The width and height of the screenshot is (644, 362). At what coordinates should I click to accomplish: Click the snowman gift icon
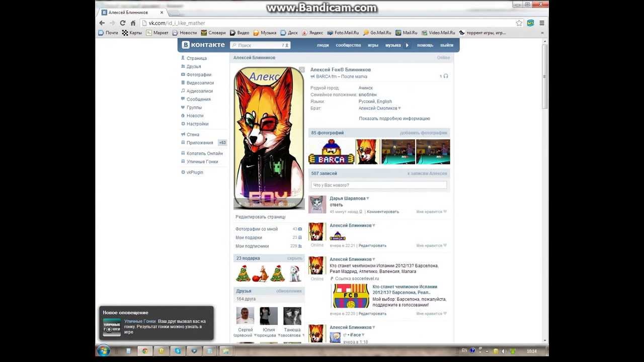pos(295,273)
